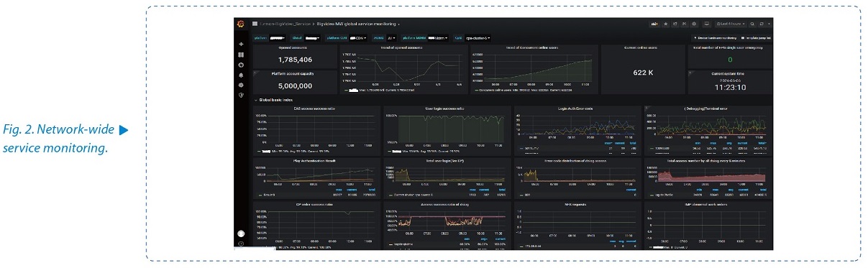Click the refresh dashboard icon

coord(762,24)
